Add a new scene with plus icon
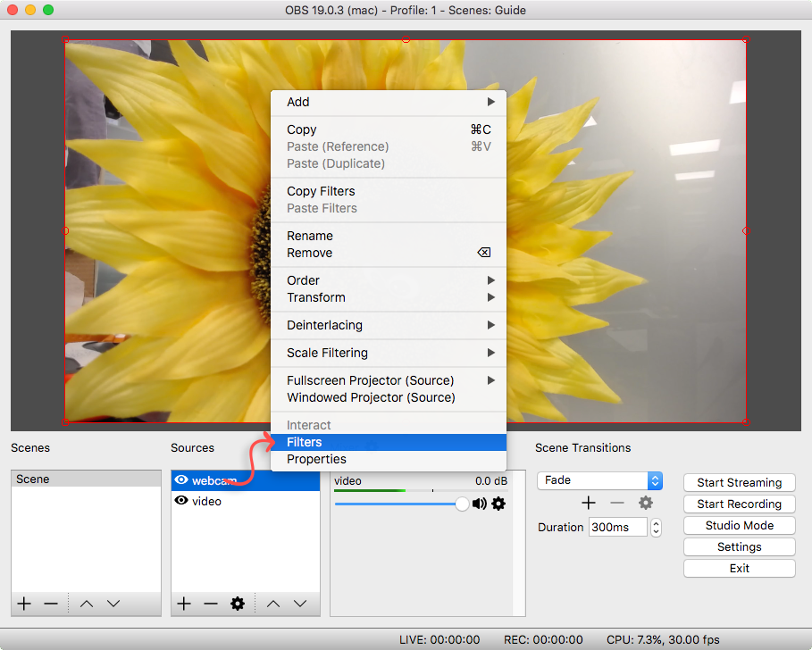812x650 pixels. click(24, 604)
